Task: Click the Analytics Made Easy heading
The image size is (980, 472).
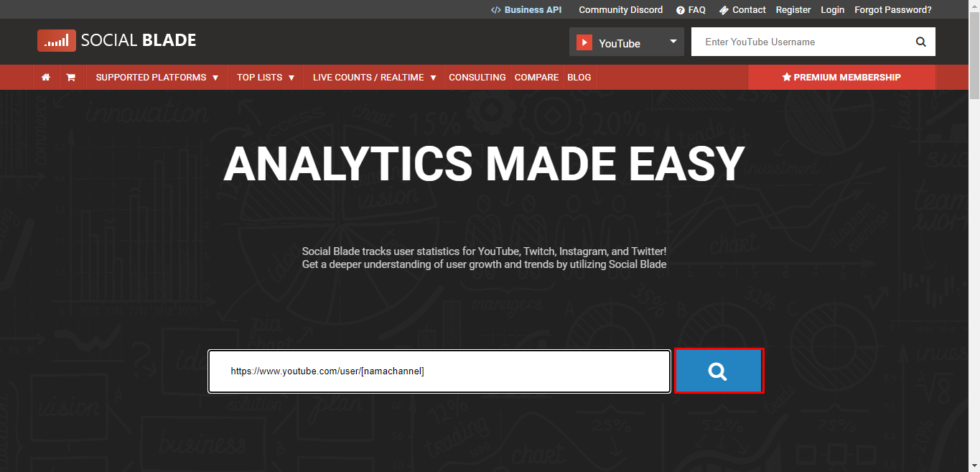Action: point(484,164)
